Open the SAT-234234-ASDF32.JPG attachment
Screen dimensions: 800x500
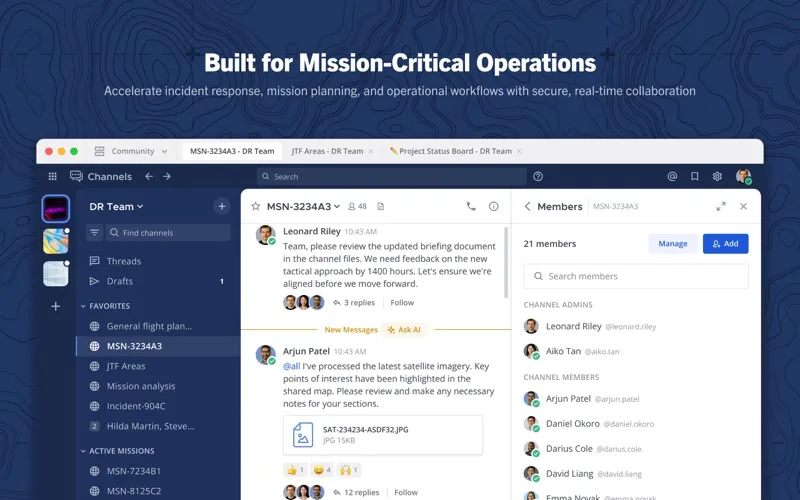(383, 435)
